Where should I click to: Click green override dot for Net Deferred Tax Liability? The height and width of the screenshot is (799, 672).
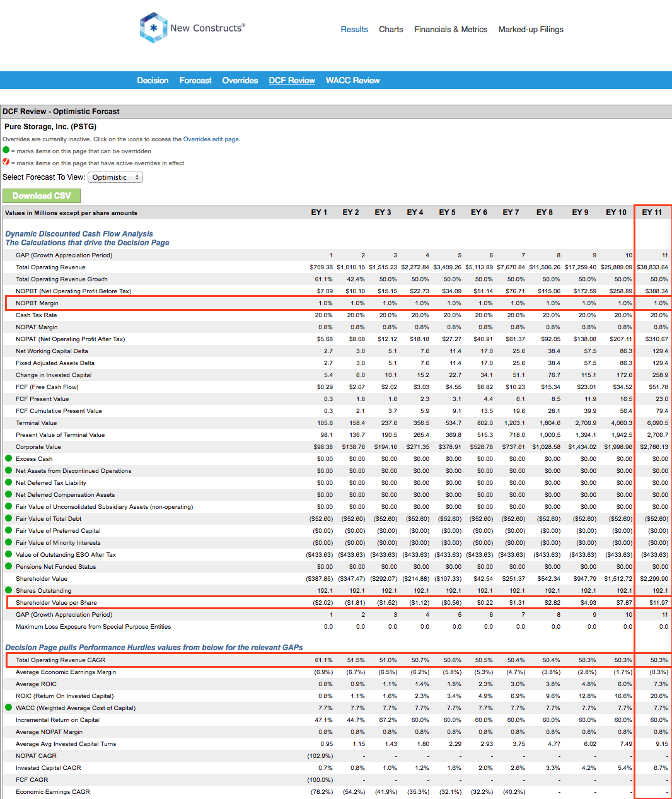9,482
